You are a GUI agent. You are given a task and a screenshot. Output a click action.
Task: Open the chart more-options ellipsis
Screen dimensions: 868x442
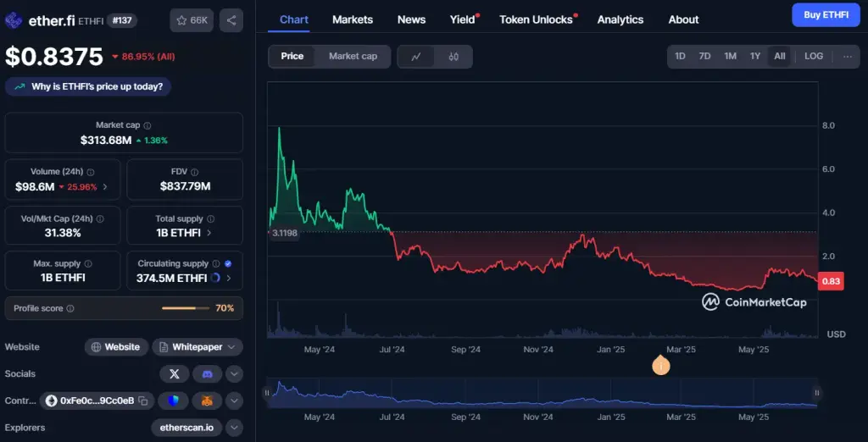[848, 57]
